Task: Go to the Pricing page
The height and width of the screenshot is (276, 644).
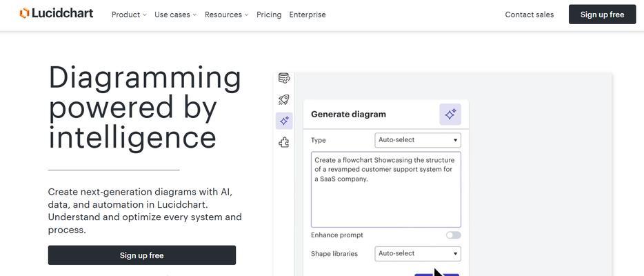Action: pos(269,14)
